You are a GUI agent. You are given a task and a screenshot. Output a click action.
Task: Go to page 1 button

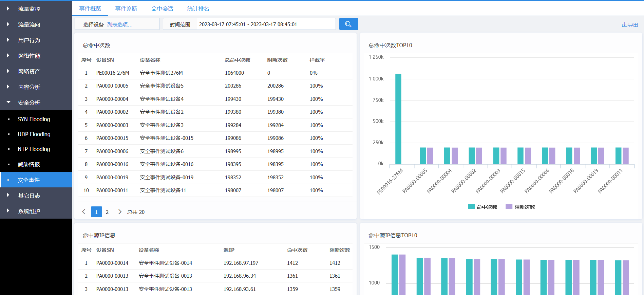point(96,212)
